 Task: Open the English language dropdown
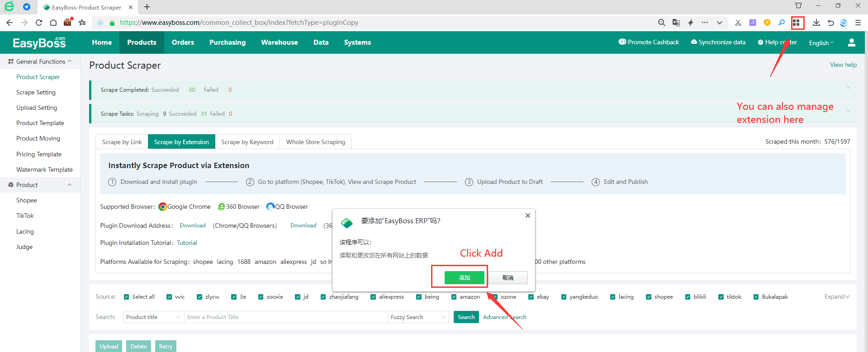click(821, 43)
